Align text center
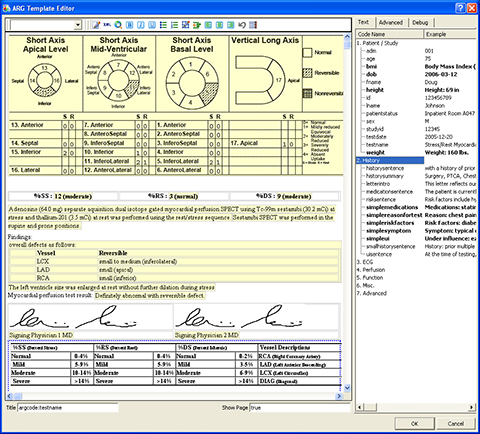Image resolution: width=480 pixels, height=434 pixels. (219, 25)
